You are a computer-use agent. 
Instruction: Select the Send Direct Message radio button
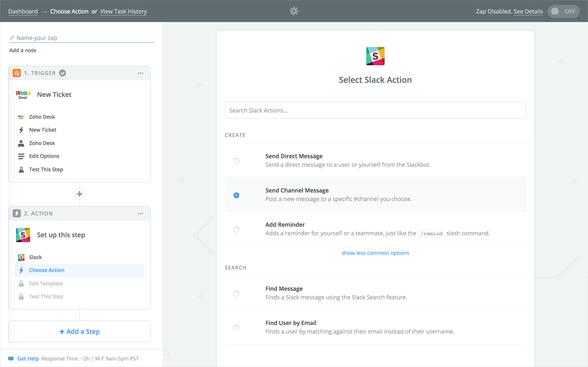click(x=236, y=161)
